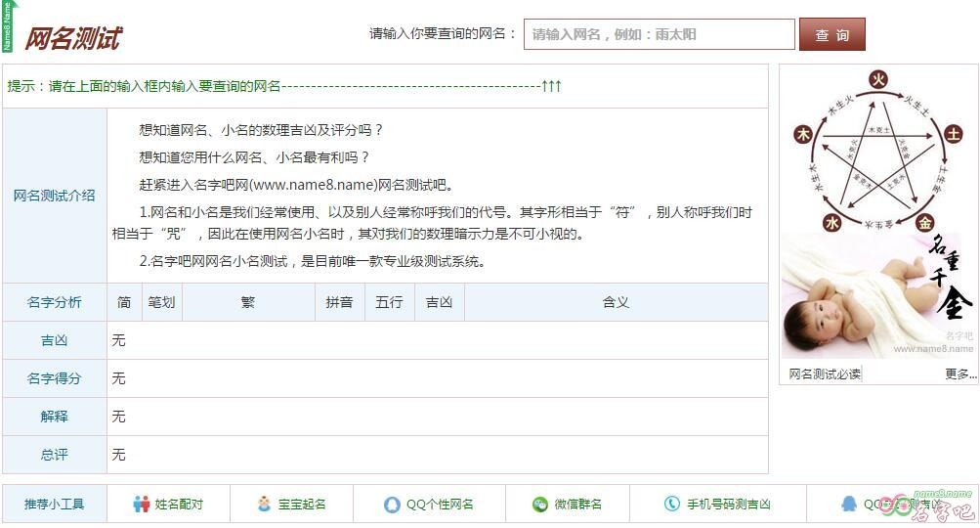Click the blue QQ penguin icon at right
This screenshot has height=528, width=980.
pyautogui.click(x=849, y=504)
